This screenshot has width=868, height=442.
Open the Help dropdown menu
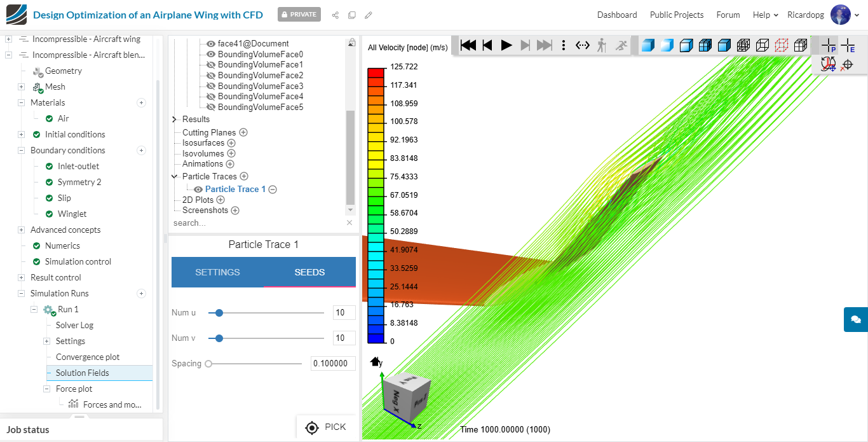766,15
